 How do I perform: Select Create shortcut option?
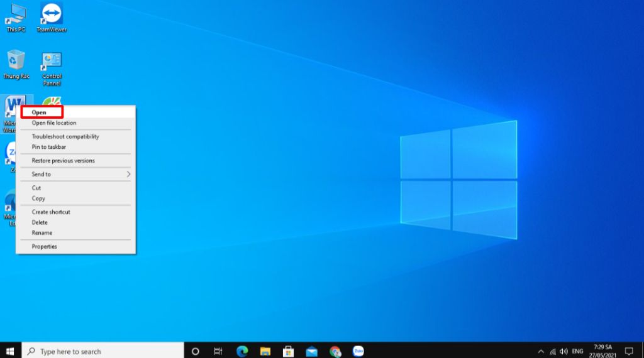(75, 212)
